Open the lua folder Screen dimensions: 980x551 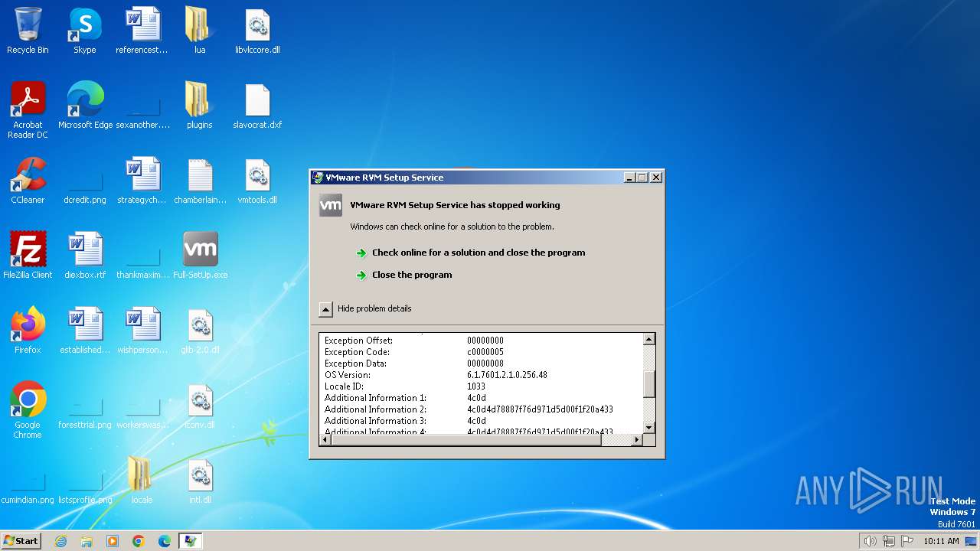[199, 31]
